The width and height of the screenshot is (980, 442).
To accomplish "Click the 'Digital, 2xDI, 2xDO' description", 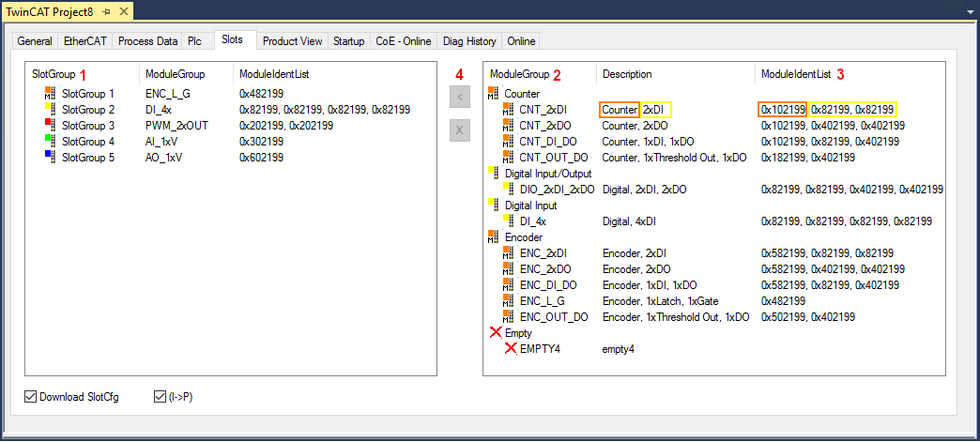I will (644, 190).
